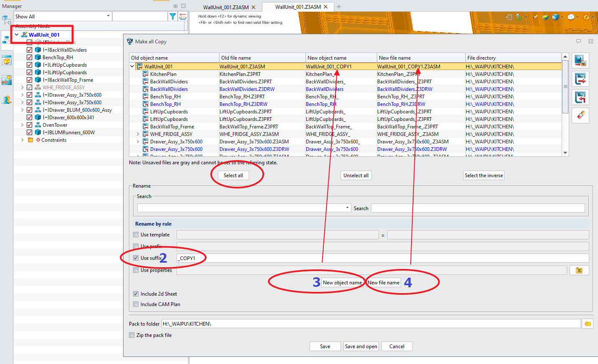Expand Constraints node in Manager tree
The image size is (598, 364).
(22, 140)
